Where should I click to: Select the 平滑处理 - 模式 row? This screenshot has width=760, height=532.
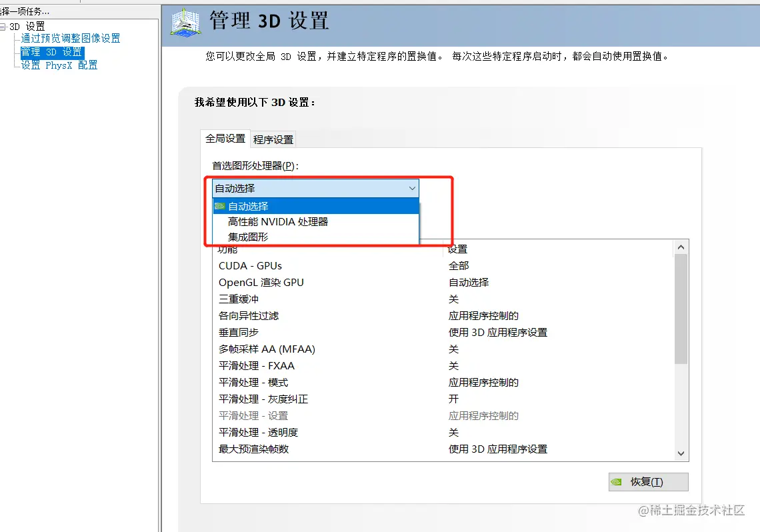443,382
